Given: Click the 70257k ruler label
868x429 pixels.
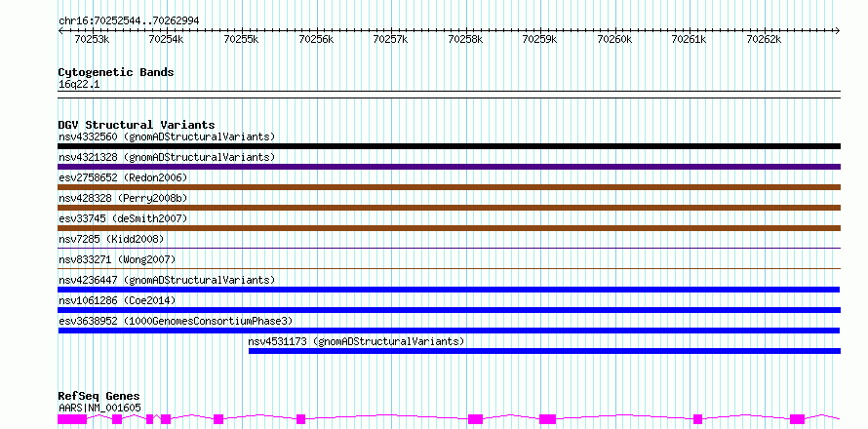Looking at the screenshot, I should pos(390,39).
